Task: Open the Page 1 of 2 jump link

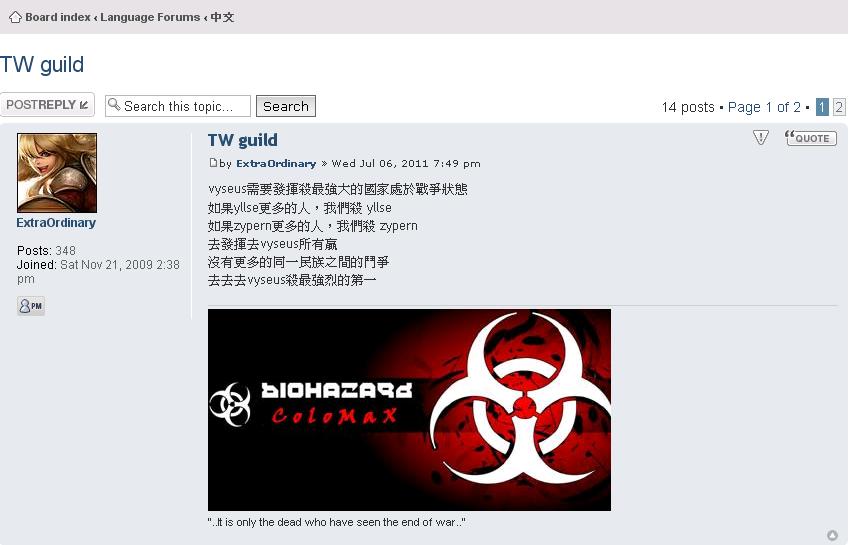Action: tap(764, 107)
